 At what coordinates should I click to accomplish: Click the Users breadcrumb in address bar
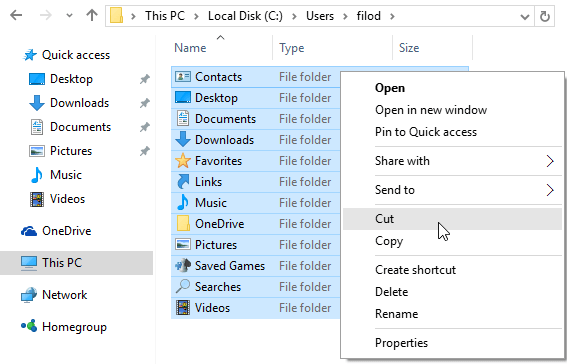(x=320, y=16)
